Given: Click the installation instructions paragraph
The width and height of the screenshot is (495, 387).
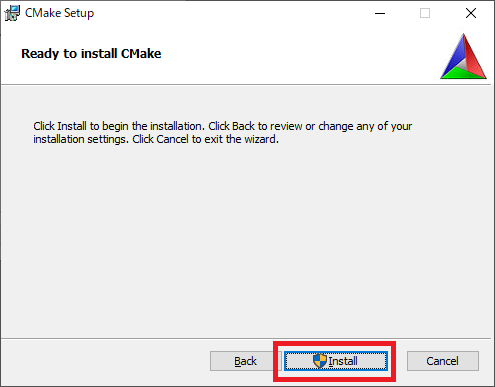Looking at the screenshot, I should pyautogui.click(x=223, y=133).
